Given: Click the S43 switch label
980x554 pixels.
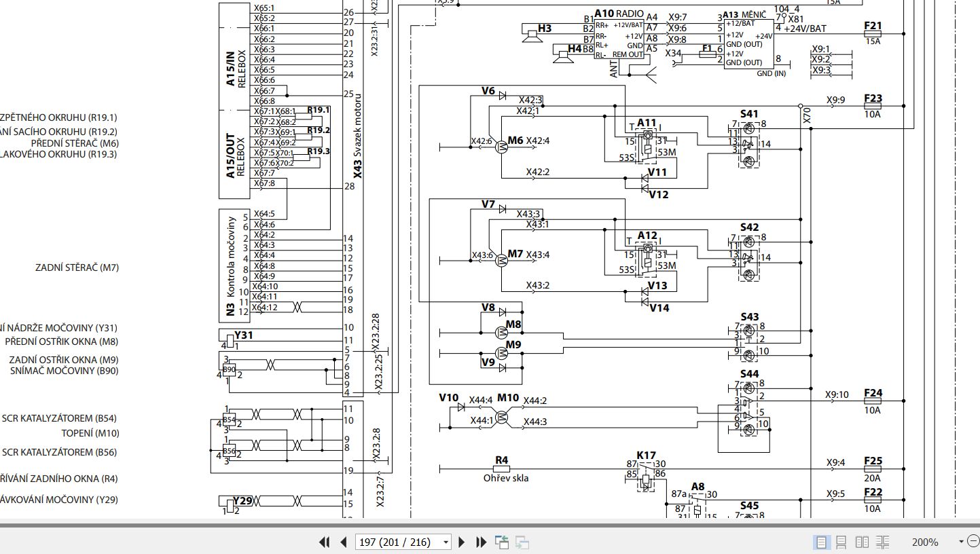Looking at the screenshot, I should click(x=749, y=317).
